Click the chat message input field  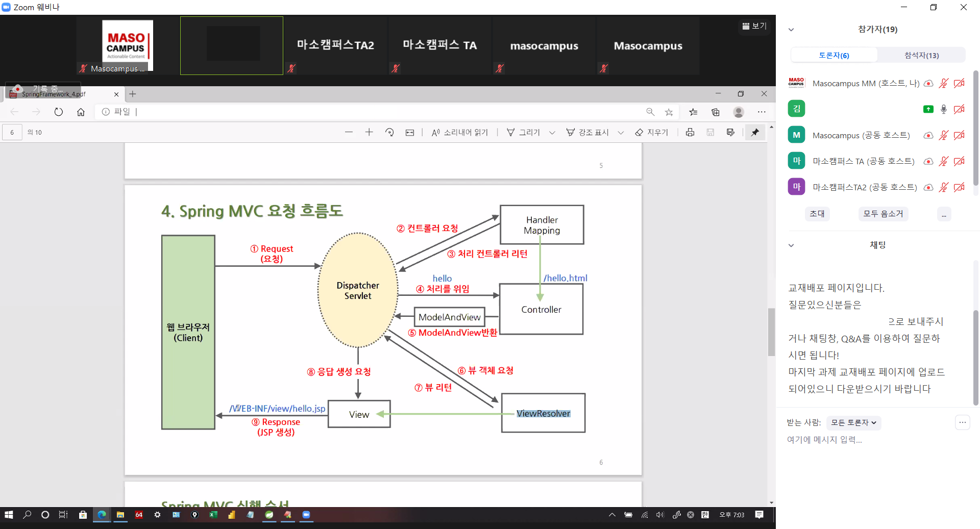click(x=868, y=440)
